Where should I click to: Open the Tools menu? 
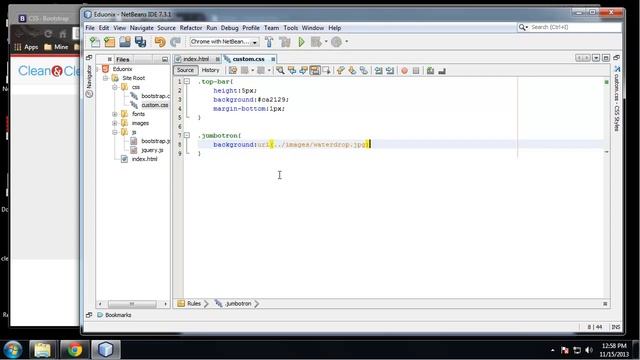tap(291, 28)
